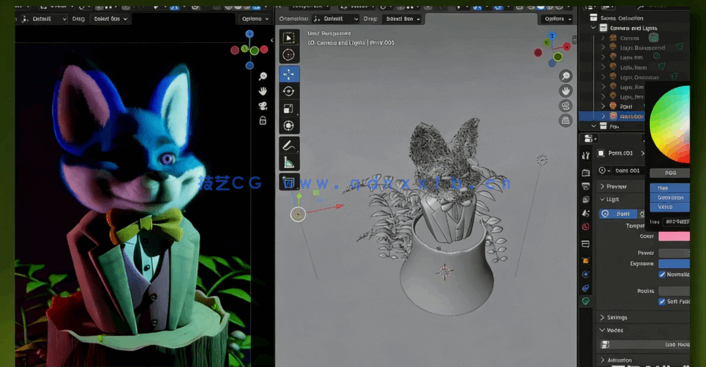The height and width of the screenshot is (367, 706).
Task: Click the pan hand icon in left viewport
Action: [263, 91]
